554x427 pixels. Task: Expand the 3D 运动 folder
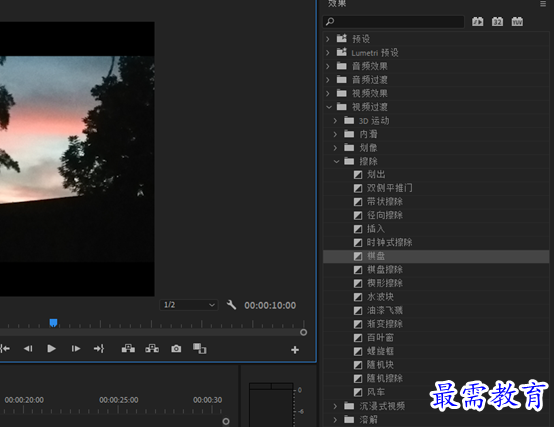pyautogui.click(x=335, y=121)
